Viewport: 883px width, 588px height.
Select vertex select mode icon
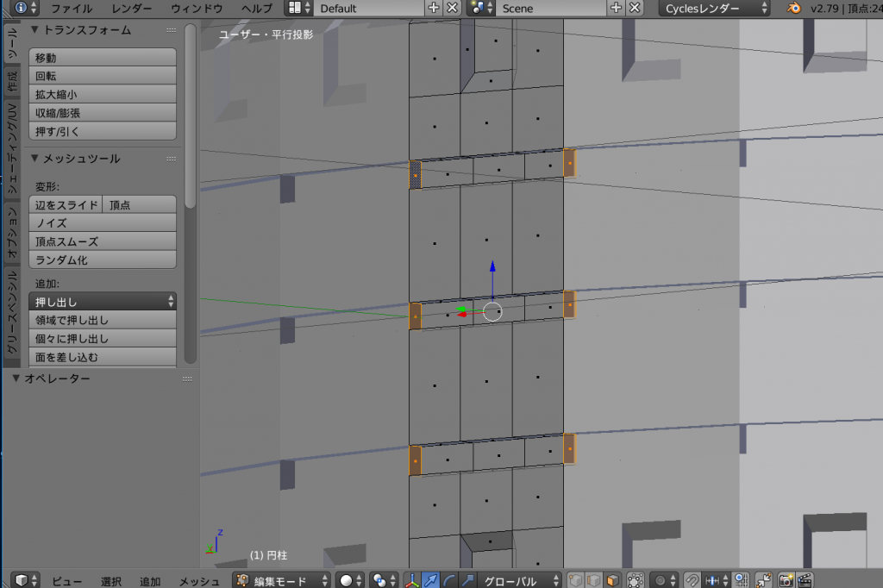click(x=576, y=580)
